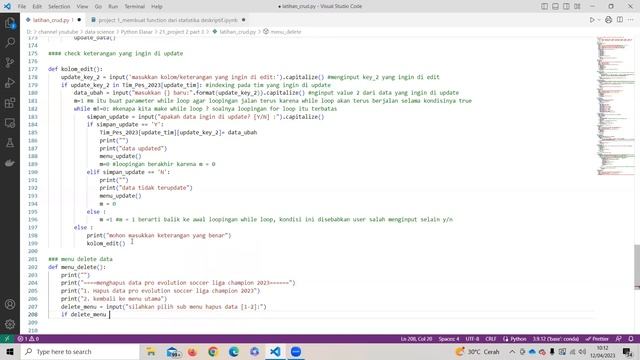
Task: Click the editor vertical scrollbar thumb
Action: click(637, 267)
